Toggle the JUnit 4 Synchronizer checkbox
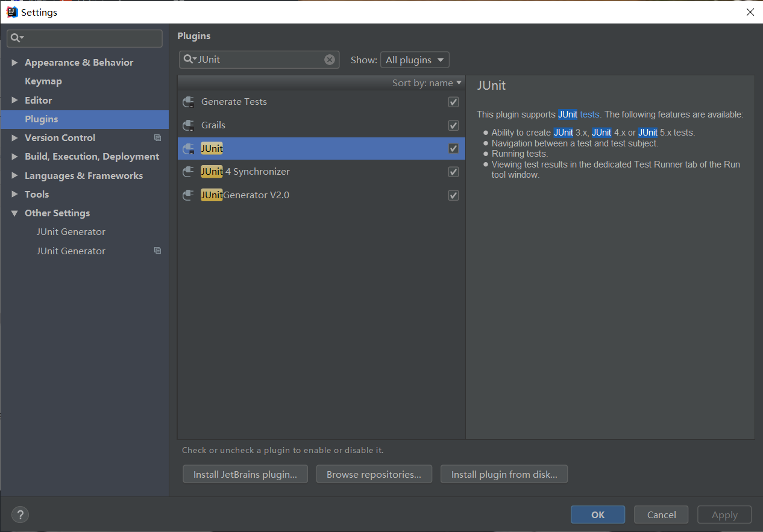Viewport: 763px width, 532px height. (x=453, y=172)
